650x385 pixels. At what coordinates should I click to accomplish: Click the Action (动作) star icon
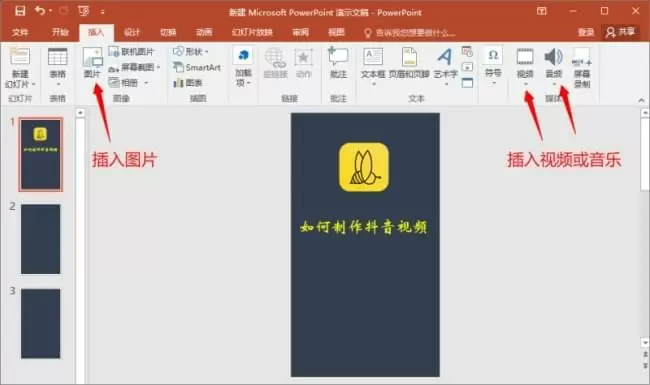tap(303, 58)
